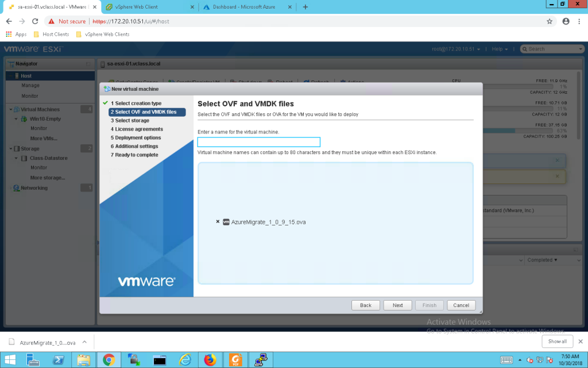Close the Chrome downloads bar
Viewport: 588px width, 368px height.
581,342
